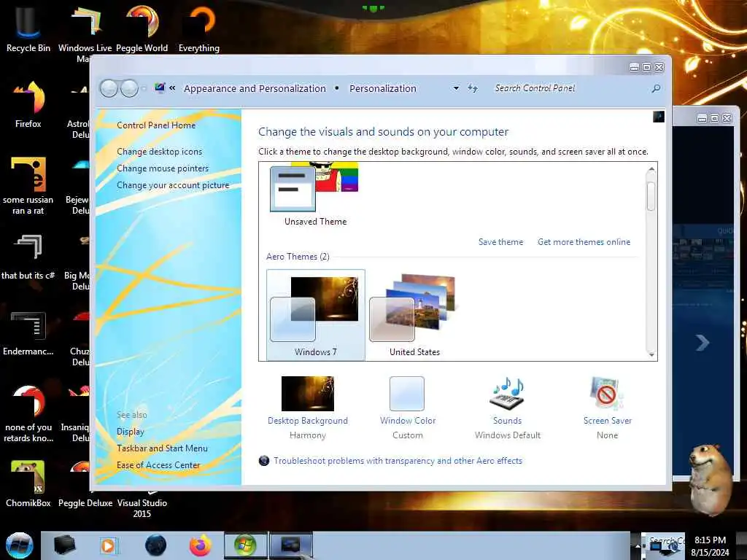Click the Screen Saver icon
This screenshot has height=560, width=747.
pyautogui.click(x=606, y=393)
